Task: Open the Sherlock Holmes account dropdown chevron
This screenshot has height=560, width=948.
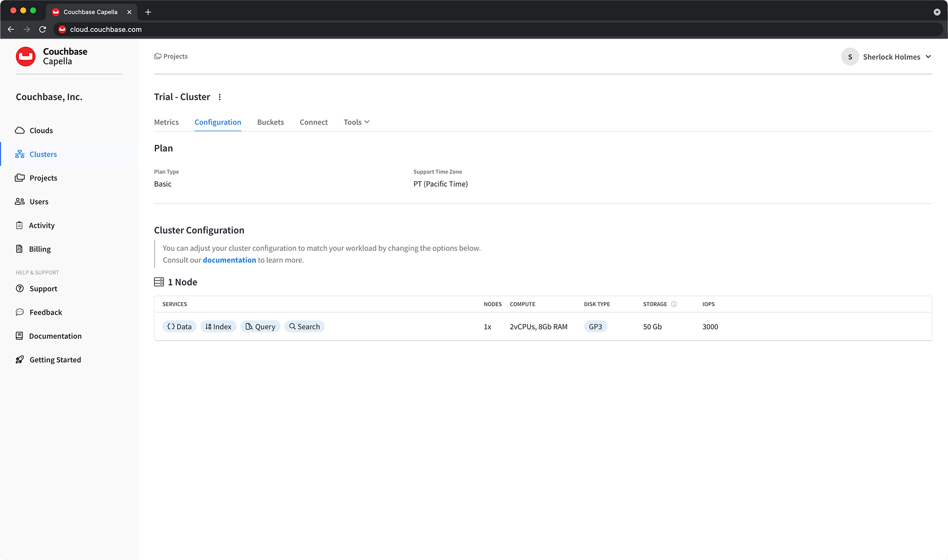Action: click(x=928, y=57)
